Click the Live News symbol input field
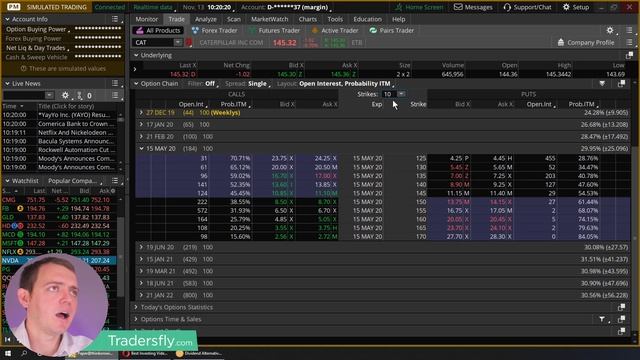The height and width of the screenshot is (360, 640). pos(24,96)
